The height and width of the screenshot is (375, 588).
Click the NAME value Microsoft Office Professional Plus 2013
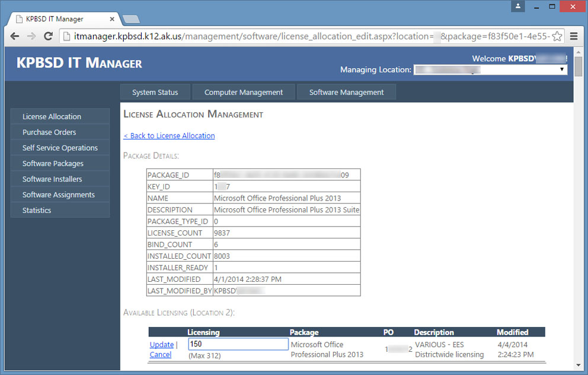(277, 198)
